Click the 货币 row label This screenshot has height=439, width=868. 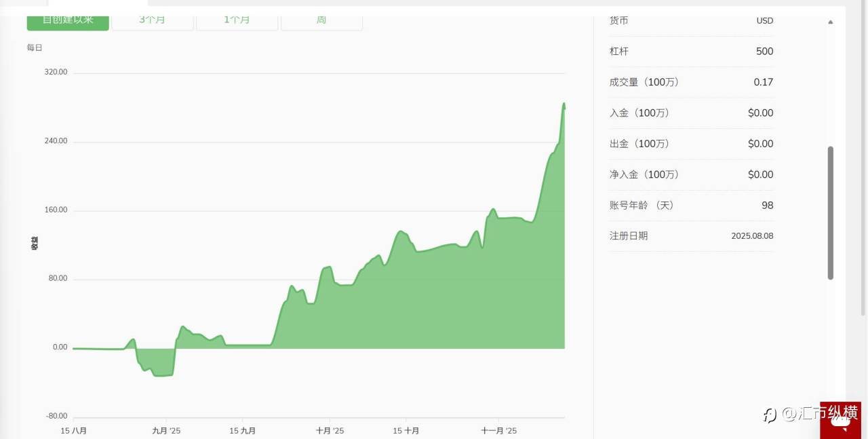(x=618, y=20)
